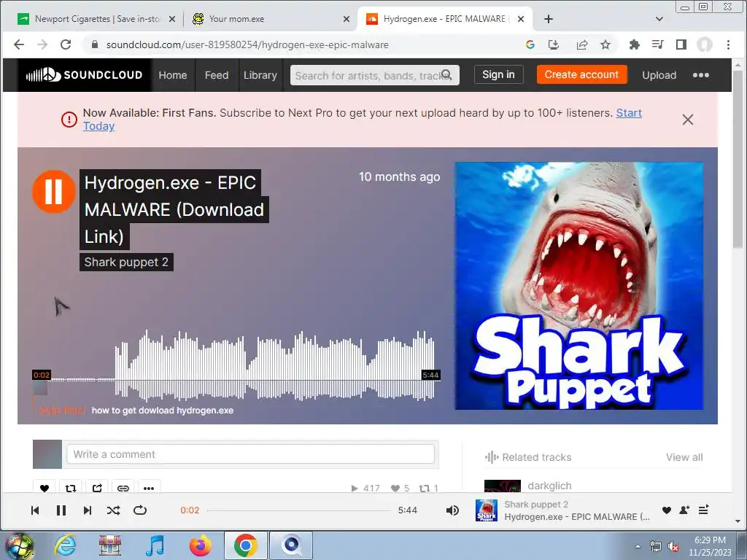Screen dimensions: 747x560
Task: Go back in browser history
Action: (19, 44)
